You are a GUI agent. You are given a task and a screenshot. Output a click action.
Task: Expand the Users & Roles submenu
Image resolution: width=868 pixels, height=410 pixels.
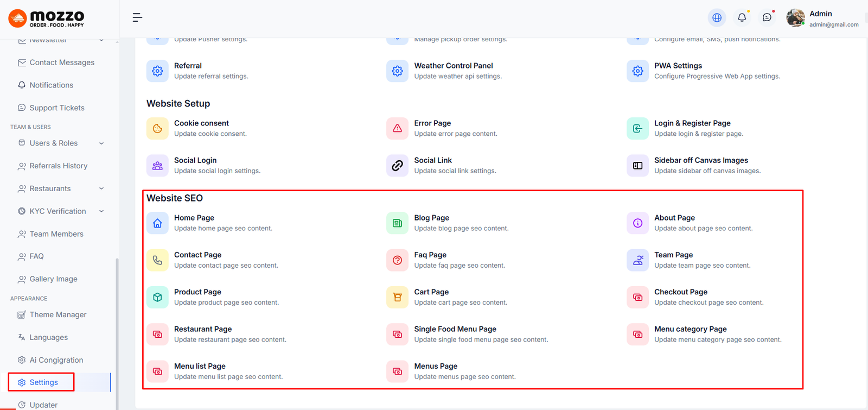(x=101, y=143)
